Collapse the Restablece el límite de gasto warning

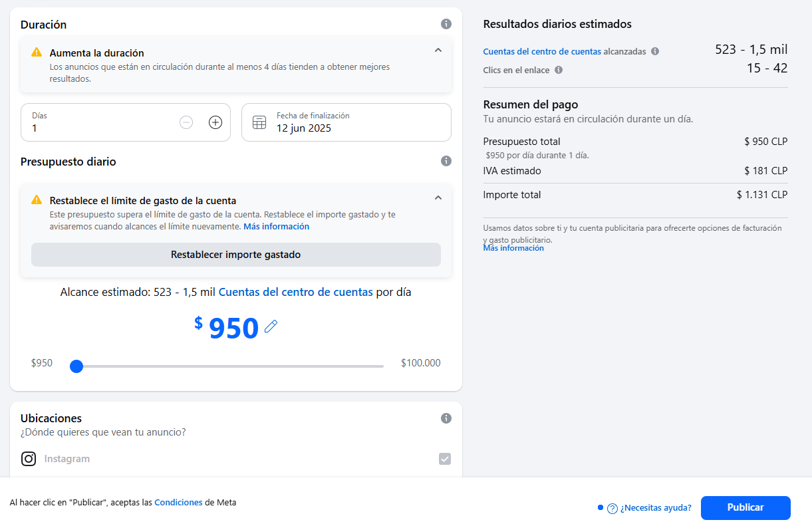coord(438,197)
